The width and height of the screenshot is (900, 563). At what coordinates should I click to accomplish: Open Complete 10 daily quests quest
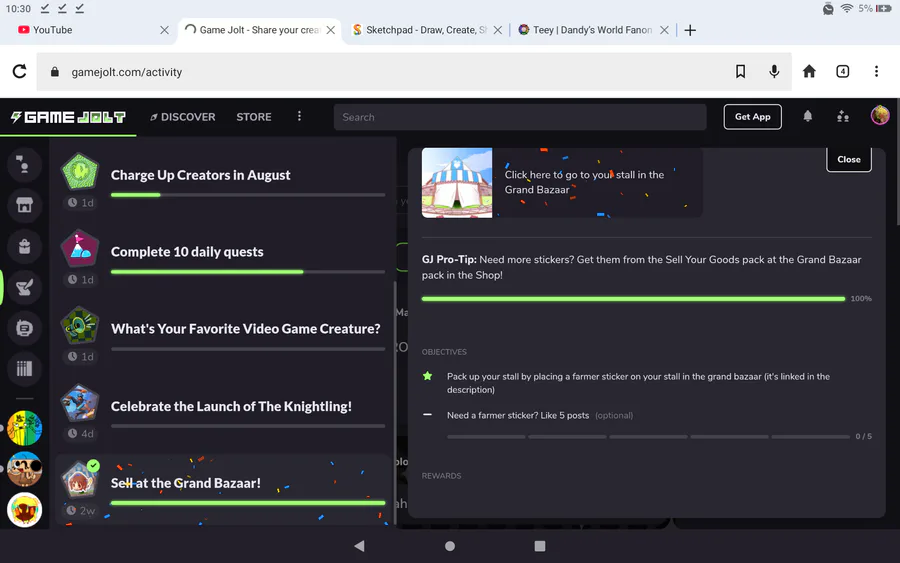tap(223, 259)
